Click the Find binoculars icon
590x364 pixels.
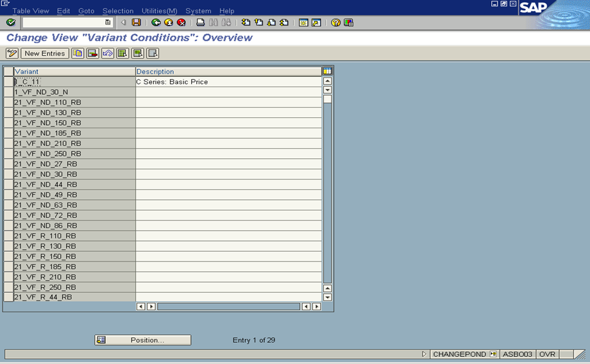214,22
